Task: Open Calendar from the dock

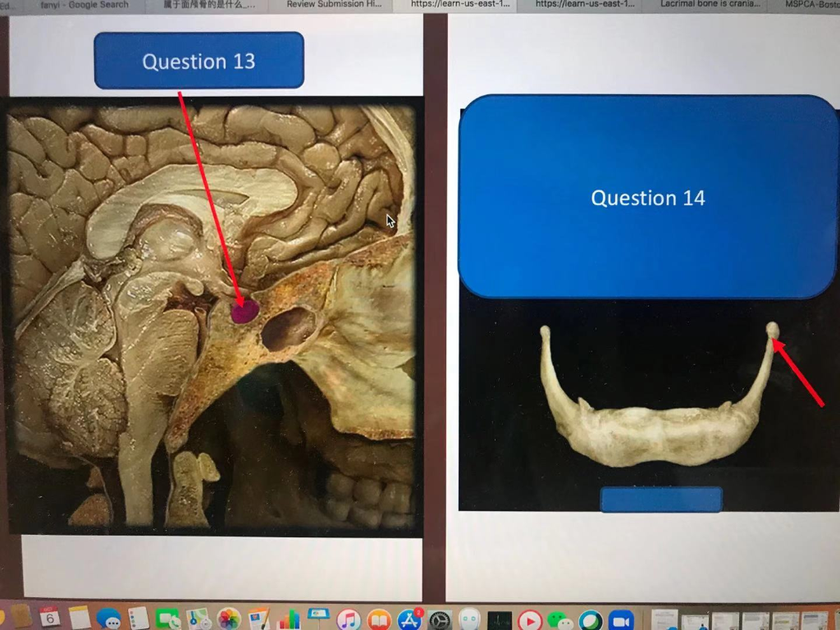Action: [x=50, y=617]
